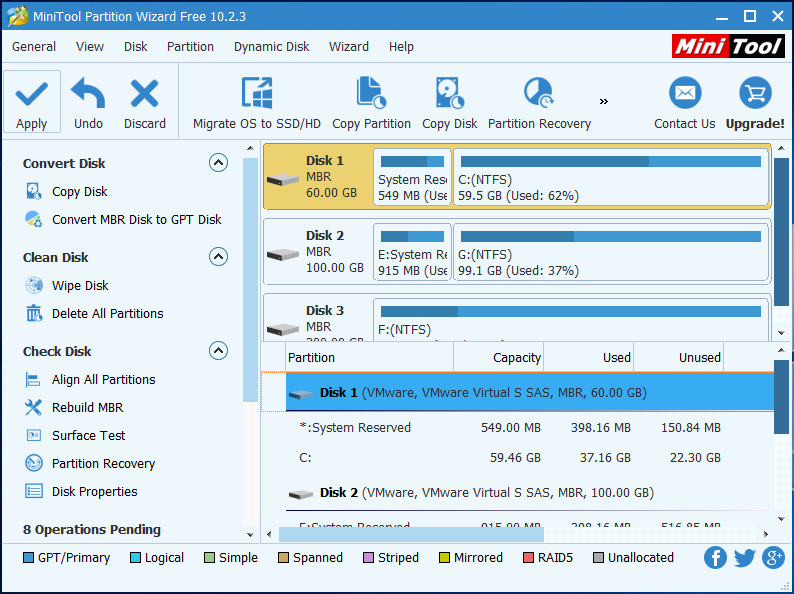The height and width of the screenshot is (594, 794).
Task: Click the Contact Us envelope icon
Action: (x=685, y=93)
